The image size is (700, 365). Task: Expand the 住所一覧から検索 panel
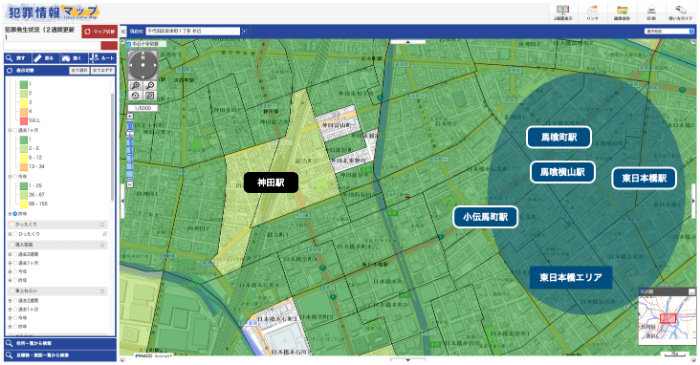(60, 343)
